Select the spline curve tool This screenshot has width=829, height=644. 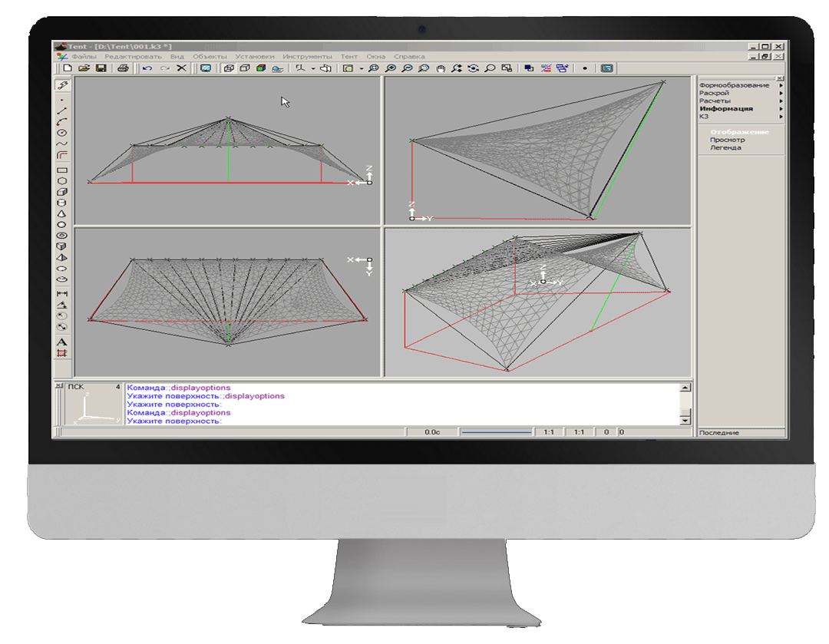pos(62,144)
